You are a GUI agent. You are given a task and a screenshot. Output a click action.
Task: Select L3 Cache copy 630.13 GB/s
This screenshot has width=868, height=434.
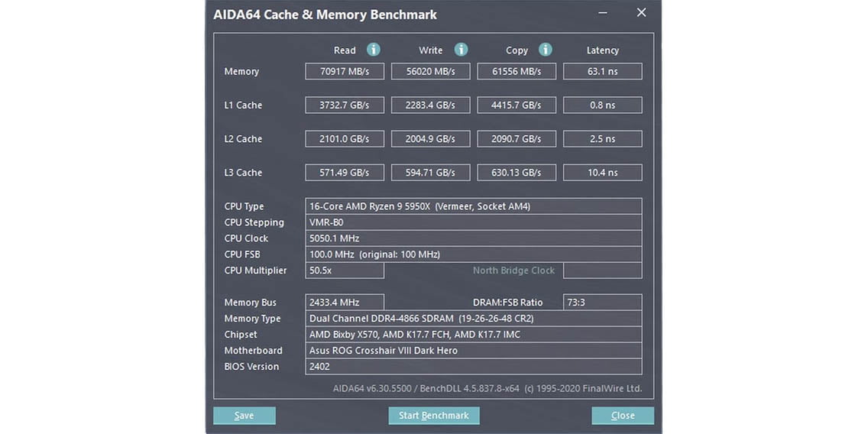pyautogui.click(x=517, y=173)
